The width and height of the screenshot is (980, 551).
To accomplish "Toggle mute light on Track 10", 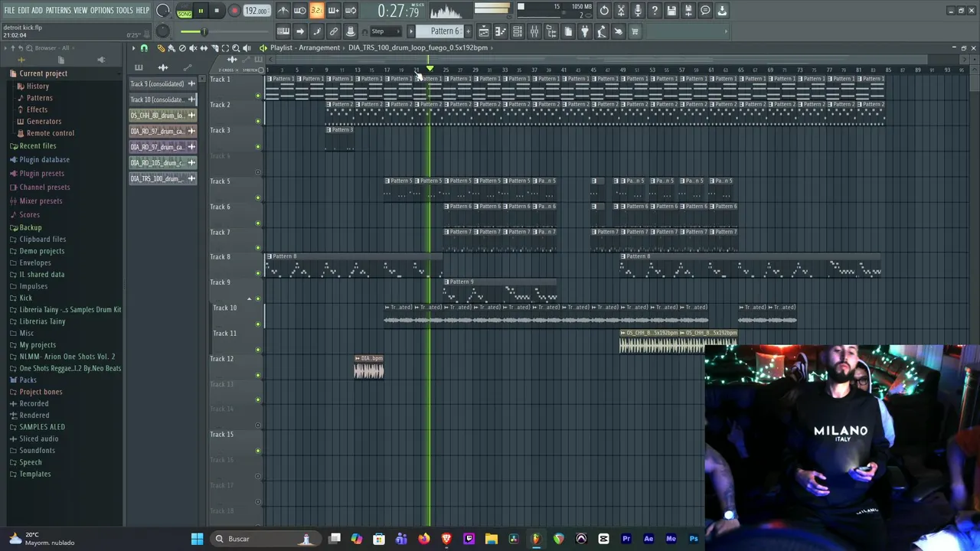I will click(x=258, y=324).
